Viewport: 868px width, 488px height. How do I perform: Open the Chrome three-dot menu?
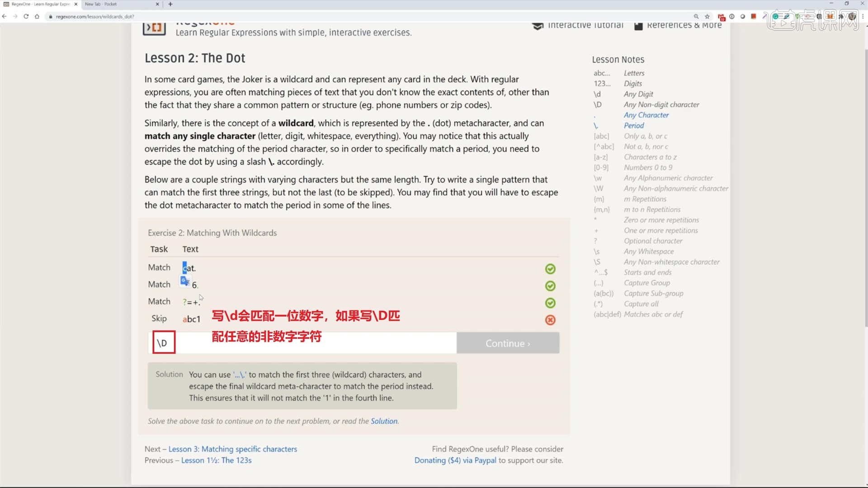tap(863, 16)
